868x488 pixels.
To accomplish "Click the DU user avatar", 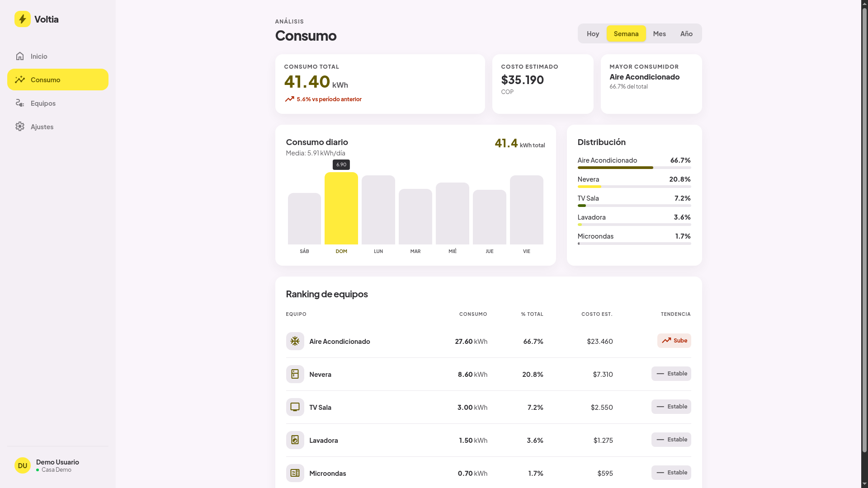I will (x=23, y=465).
